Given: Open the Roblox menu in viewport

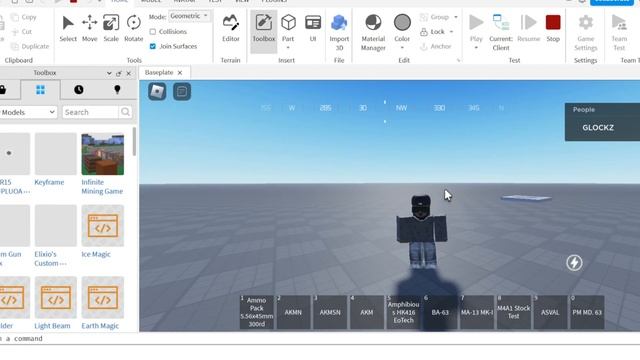Looking at the screenshot, I should coord(157,91).
